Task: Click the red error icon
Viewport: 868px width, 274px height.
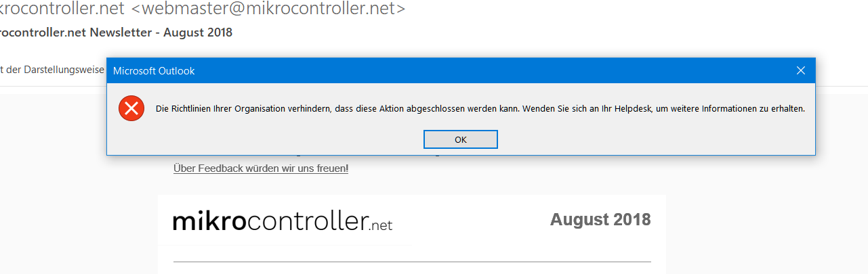Action: (131, 108)
